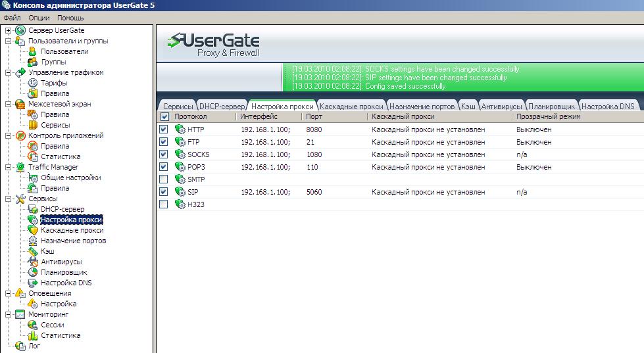This screenshot has height=353, width=644.
Task: Click the Планировщик clock icon
Action: pyautogui.click(x=32, y=272)
